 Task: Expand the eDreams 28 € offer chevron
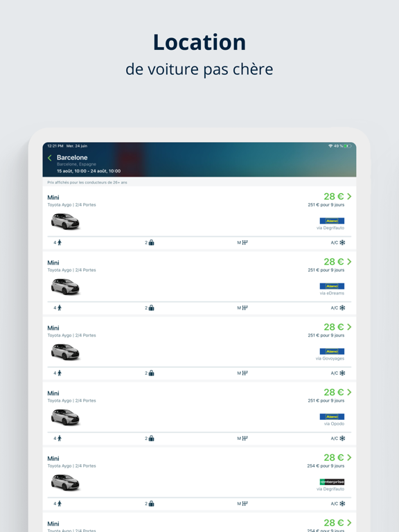tap(349, 262)
